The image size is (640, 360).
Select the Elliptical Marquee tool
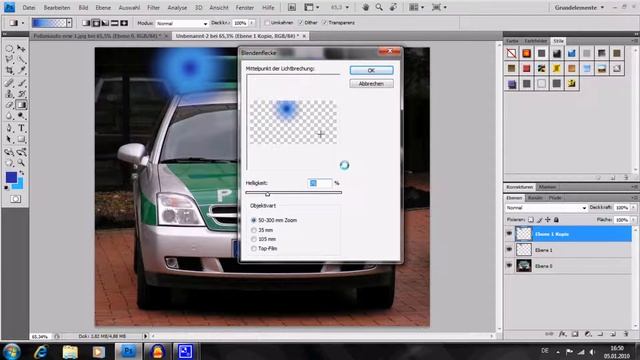coord(9,49)
